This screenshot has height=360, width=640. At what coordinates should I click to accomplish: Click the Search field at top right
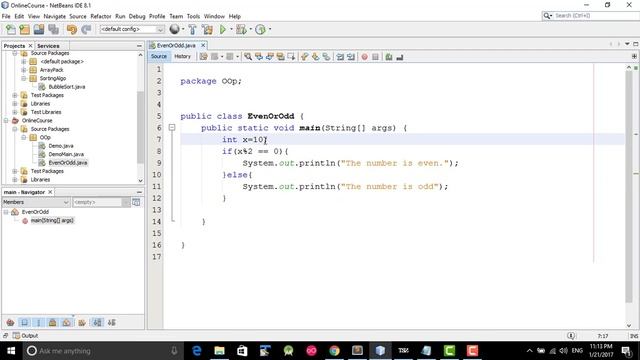(591, 16)
